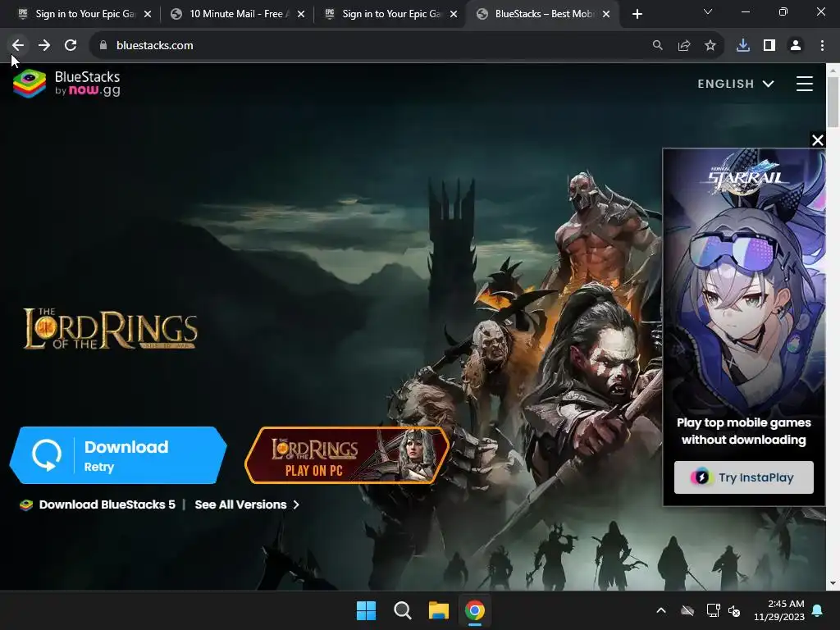Show hidden system tray icons
The height and width of the screenshot is (630, 840).
tap(661, 610)
